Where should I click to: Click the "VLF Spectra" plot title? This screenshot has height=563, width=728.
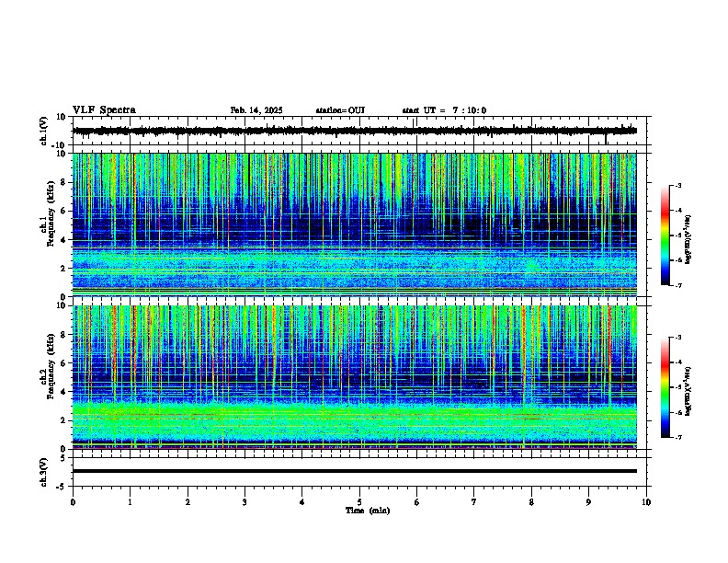click(104, 110)
